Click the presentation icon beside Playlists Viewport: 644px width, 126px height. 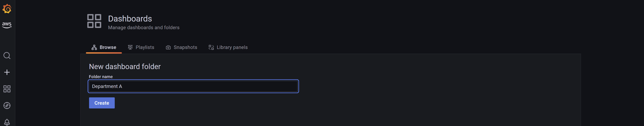[130, 47]
